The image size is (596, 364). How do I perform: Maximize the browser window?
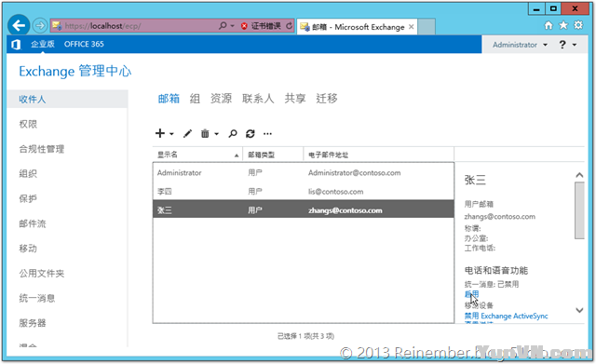coord(553,9)
